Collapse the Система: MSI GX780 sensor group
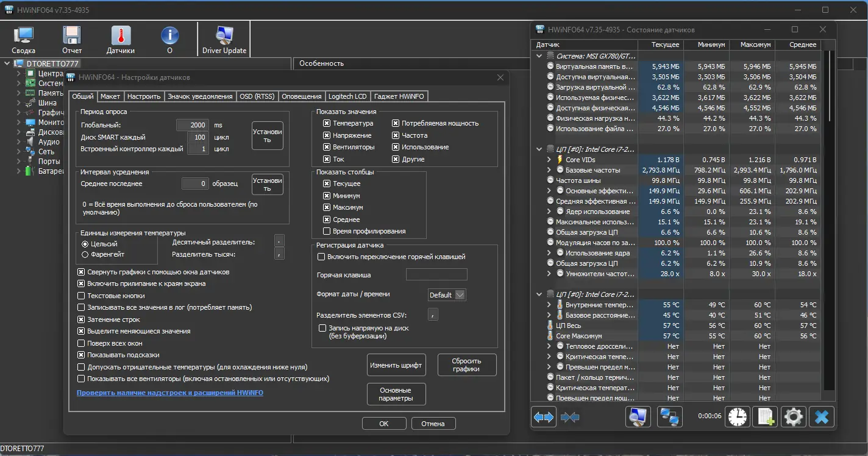868x456 pixels. tap(539, 56)
